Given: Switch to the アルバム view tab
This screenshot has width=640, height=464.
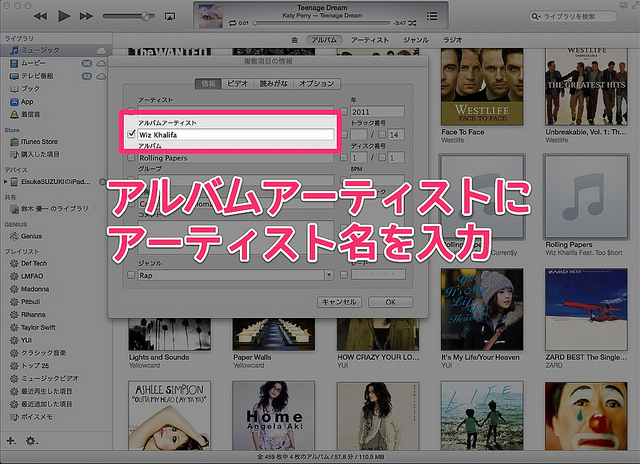Looking at the screenshot, I should (324, 40).
